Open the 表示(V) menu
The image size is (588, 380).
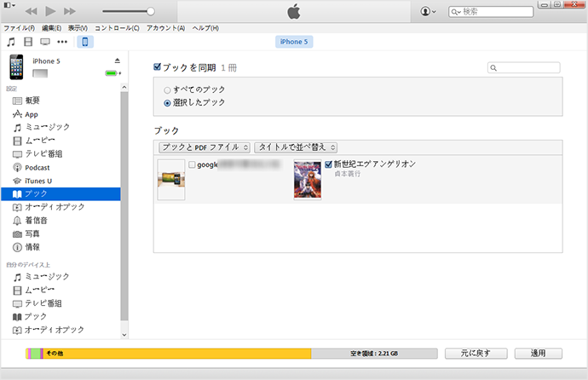78,28
